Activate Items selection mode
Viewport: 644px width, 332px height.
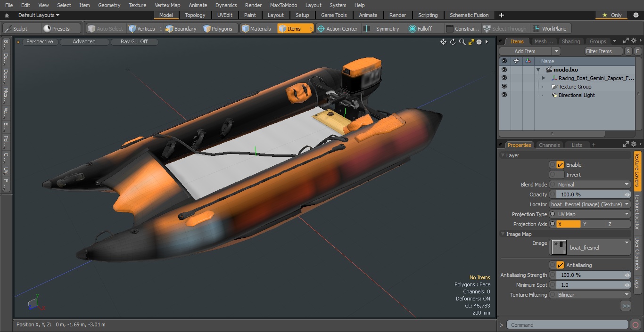pyautogui.click(x=295, y=29)
